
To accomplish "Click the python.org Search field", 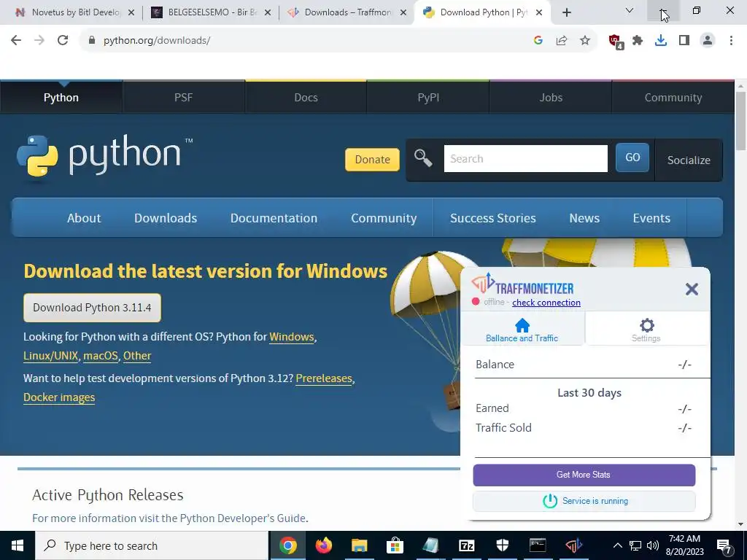I will coord(525,158).
